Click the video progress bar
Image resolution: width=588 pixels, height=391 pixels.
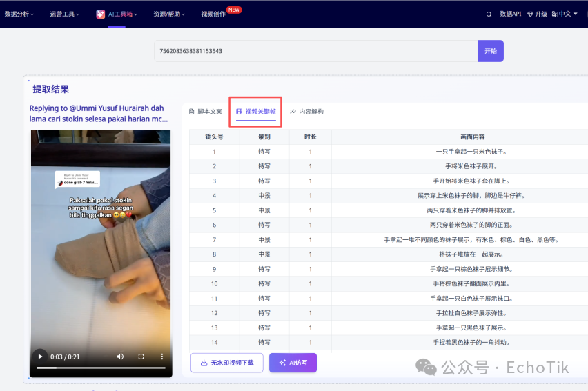[101, 368]
